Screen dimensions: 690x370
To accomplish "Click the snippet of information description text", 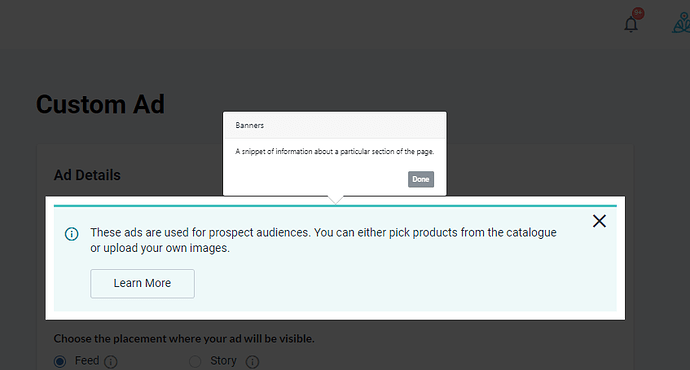I will [x=334, y=151].
